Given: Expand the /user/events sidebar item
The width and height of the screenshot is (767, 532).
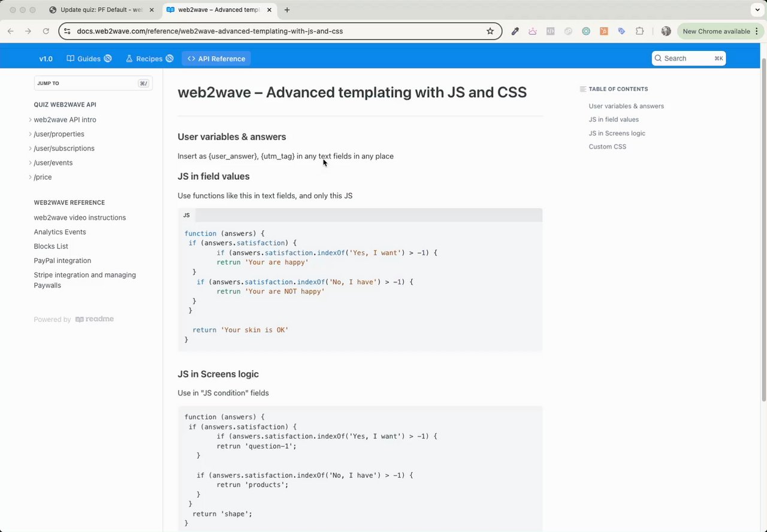Looking at the screenshot, I should click(31, 163).
